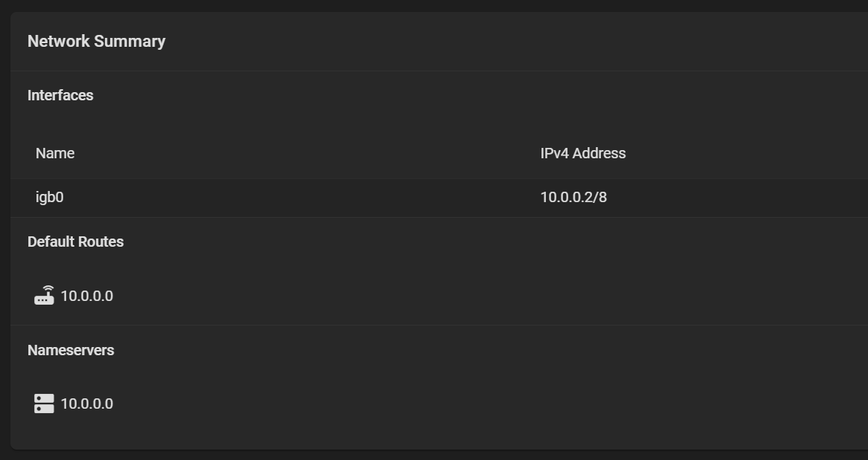Click the IPv4 Address column header
Screen dimensions: 868x460
pyautogui.click(x=582, y=153)
